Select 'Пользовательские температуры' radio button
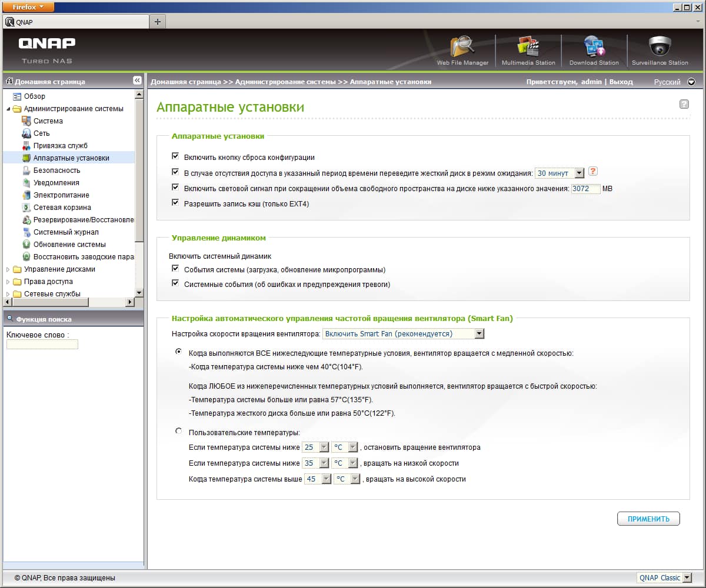This screenshot has width=706, height=588. (x=179, y=432)
